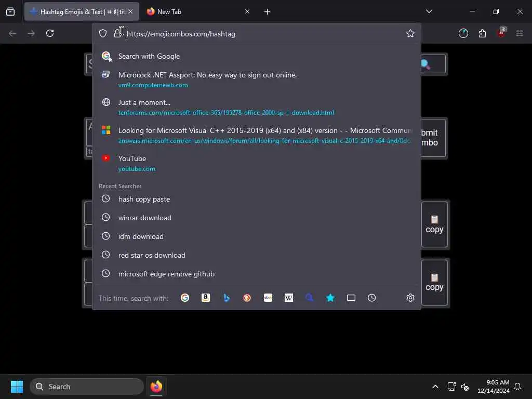Close the Hashtag Emojis tab
The image size is (532, 399).
click(130, 11)
